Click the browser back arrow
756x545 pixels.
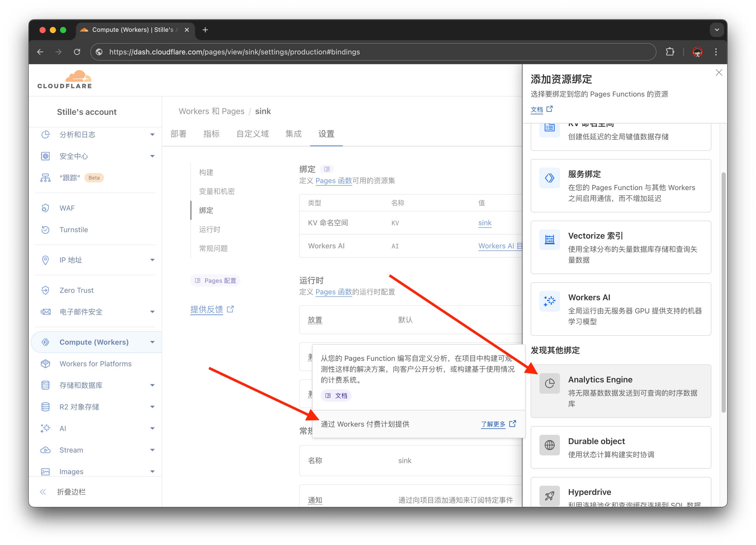point(40,52)
